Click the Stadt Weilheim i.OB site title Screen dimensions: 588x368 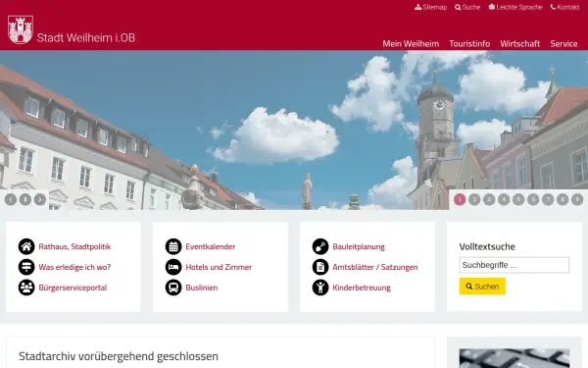(86, 38)
